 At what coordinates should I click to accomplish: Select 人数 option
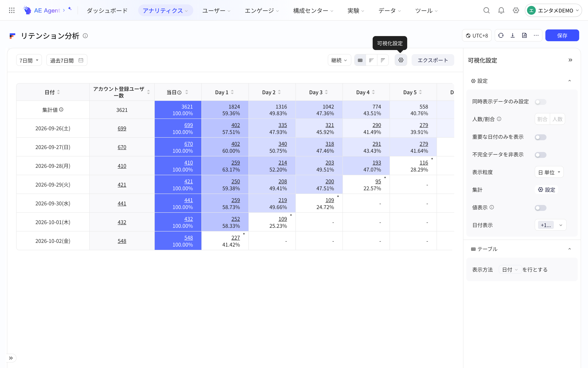[557, 119]
